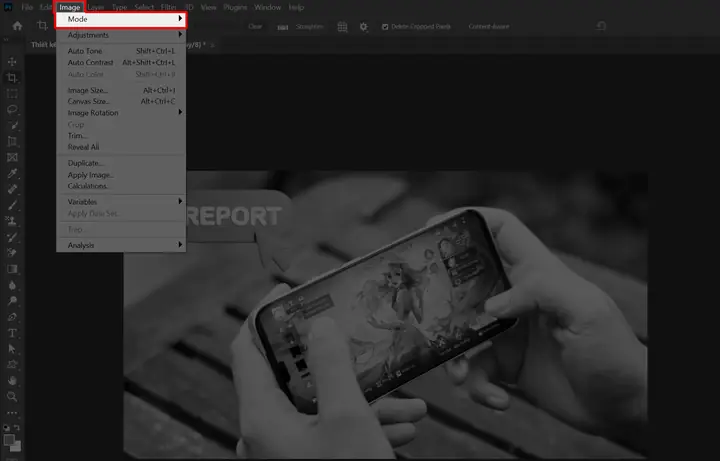Viewport: 720px width, 461px height.
Task: Select the Blur tool
Action: [x=12, y=285]
